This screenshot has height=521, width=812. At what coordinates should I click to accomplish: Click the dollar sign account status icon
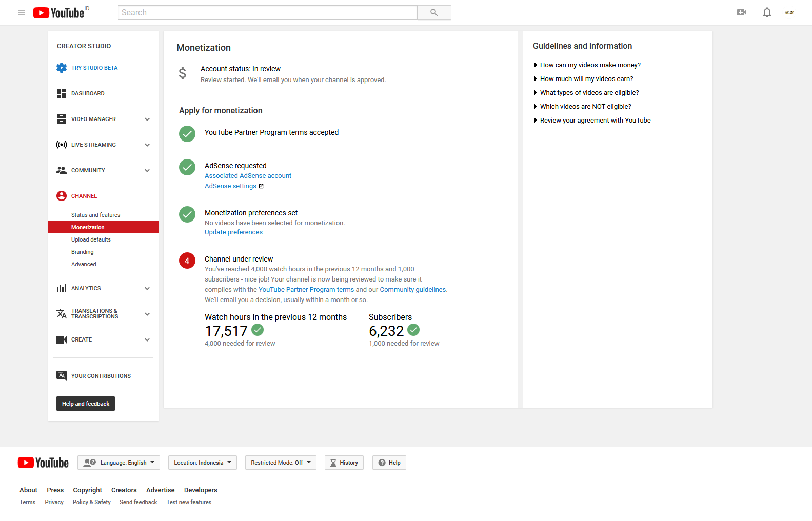coord(183,73)
